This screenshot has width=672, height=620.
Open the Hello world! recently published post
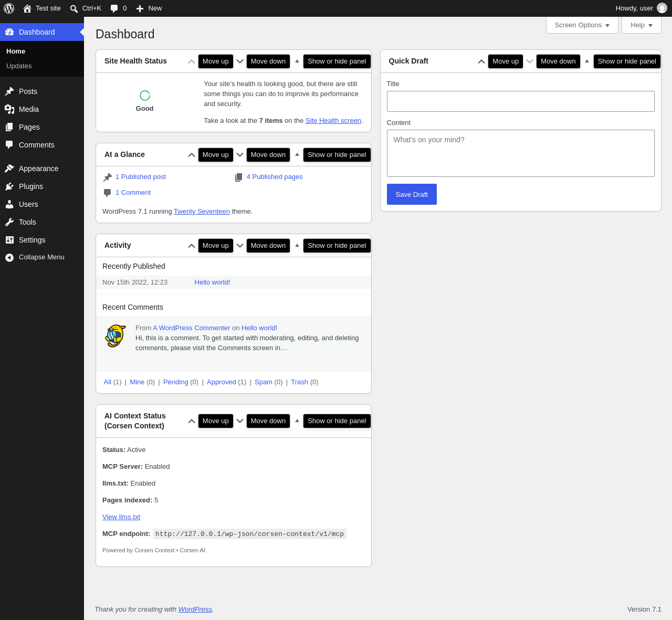pyautogui.click(x=212, y=282)
